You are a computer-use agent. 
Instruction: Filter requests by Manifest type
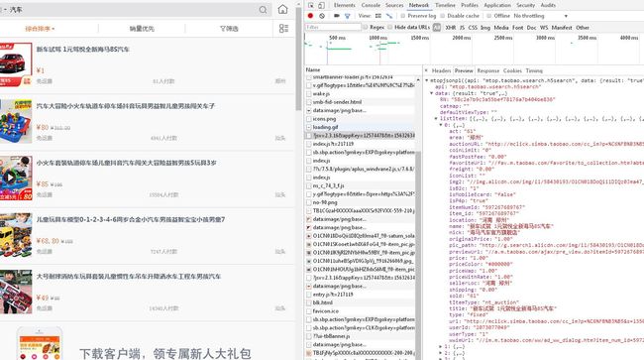pyautogui.click(x=562, y=27)
